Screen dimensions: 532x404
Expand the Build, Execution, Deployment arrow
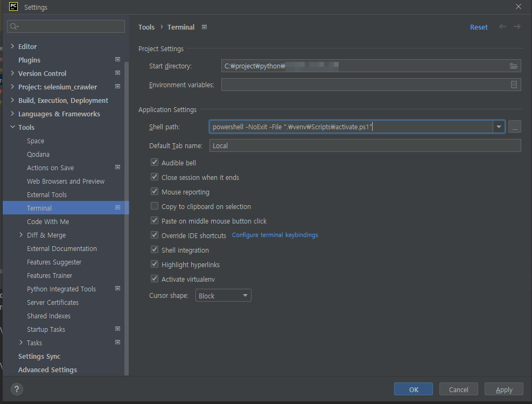[12, 100]
